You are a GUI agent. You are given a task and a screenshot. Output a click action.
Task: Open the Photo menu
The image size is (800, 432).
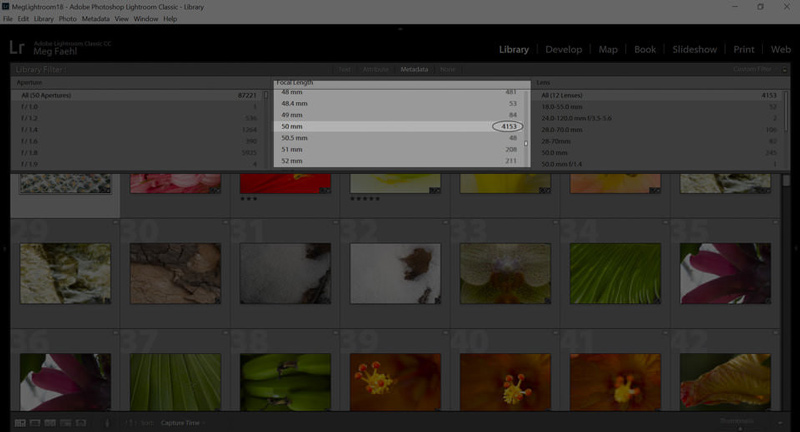[x=67, y=19]
